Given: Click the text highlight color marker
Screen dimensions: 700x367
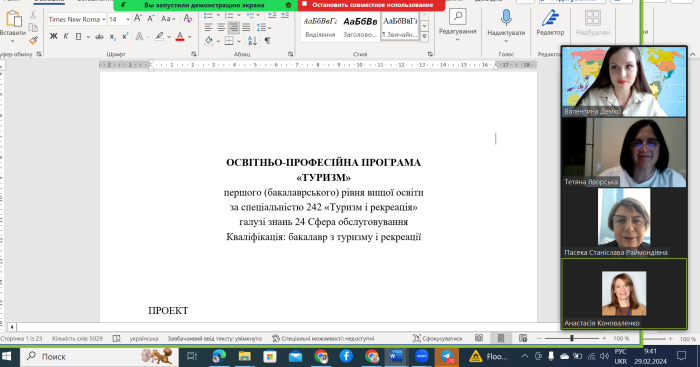Looking at the screenshot, I should 159,37.
